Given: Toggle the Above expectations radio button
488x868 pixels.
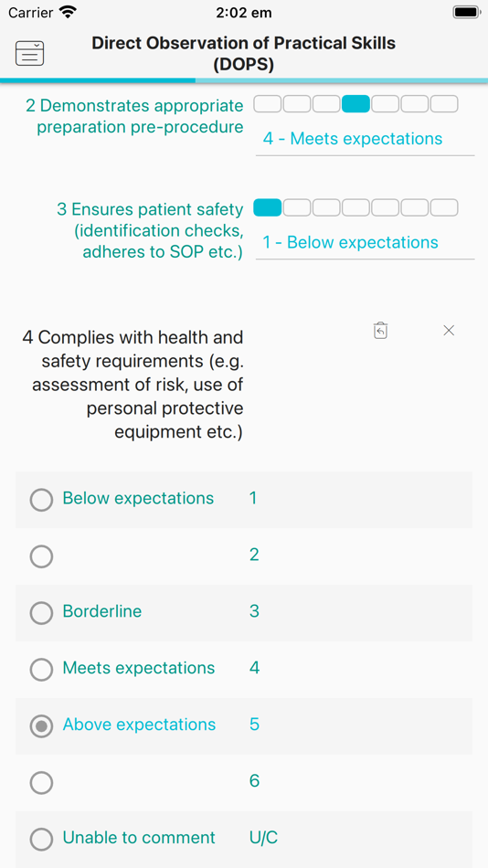Looking at the screenshot, I should (41, 725).
